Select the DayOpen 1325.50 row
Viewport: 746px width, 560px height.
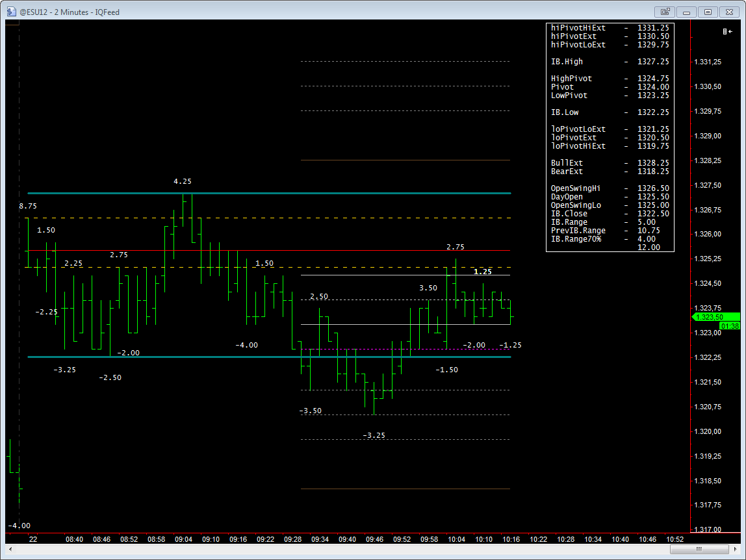tap(610, 197)
